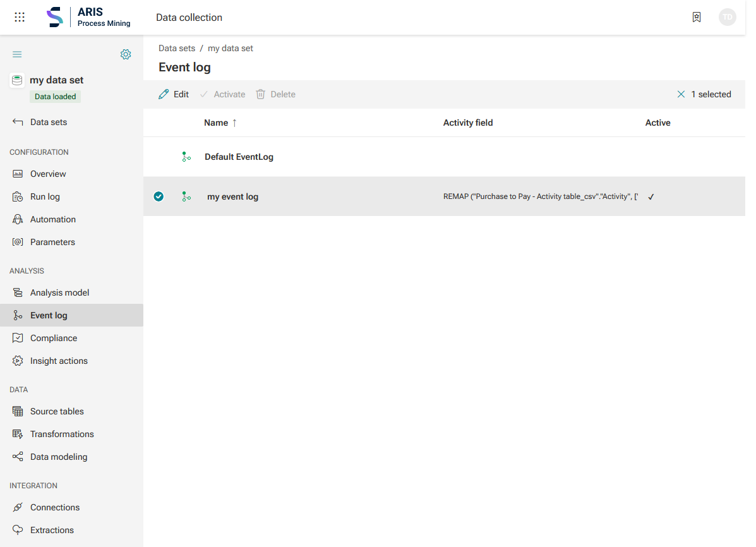Open the app launcher grid icon
756x547 pixels.
pyautogui.click(x=20, y=17)
